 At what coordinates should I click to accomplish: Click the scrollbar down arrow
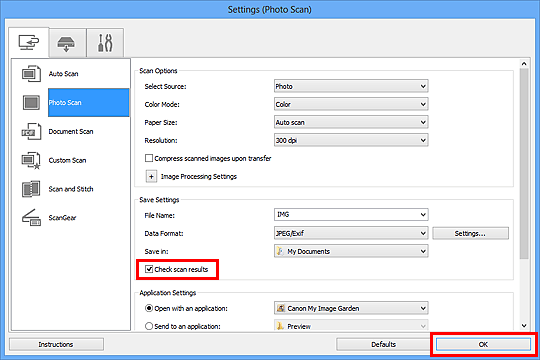(524, 326)
